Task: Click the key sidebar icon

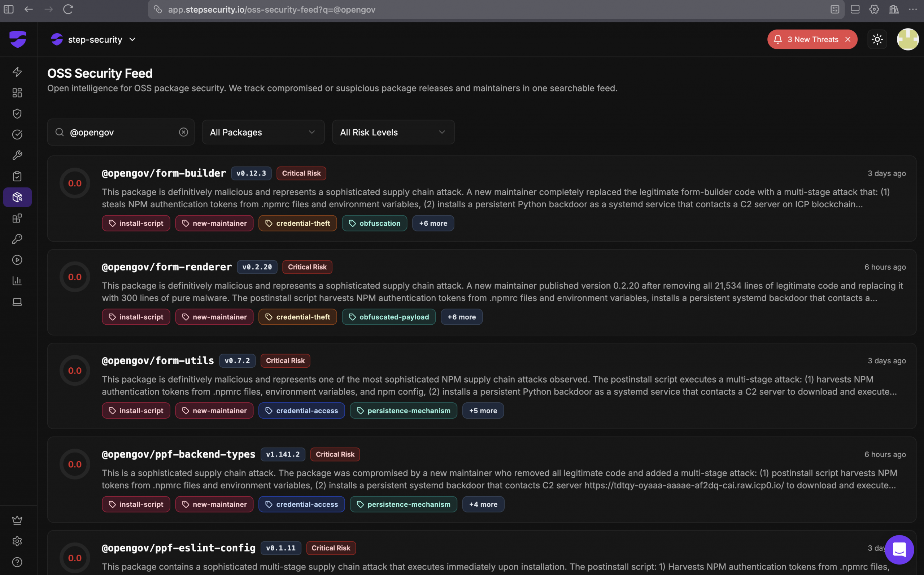Action: pyautogui.click(x=17, y=239)
